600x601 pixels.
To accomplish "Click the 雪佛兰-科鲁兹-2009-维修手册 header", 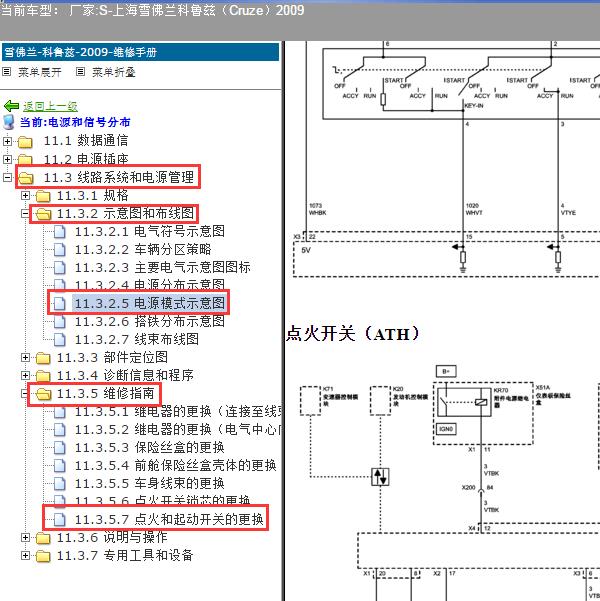I will coord(140,52).
